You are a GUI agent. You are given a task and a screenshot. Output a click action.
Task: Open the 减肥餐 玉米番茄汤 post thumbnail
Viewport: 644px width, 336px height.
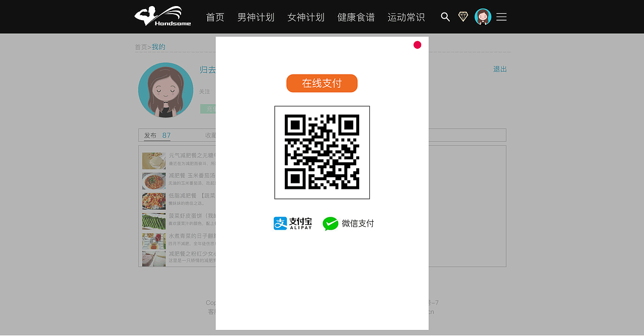coord(154,181)
